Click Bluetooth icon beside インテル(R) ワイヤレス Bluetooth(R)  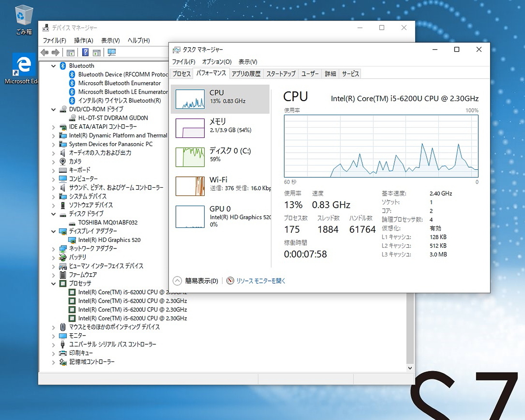tap(72, 101)
